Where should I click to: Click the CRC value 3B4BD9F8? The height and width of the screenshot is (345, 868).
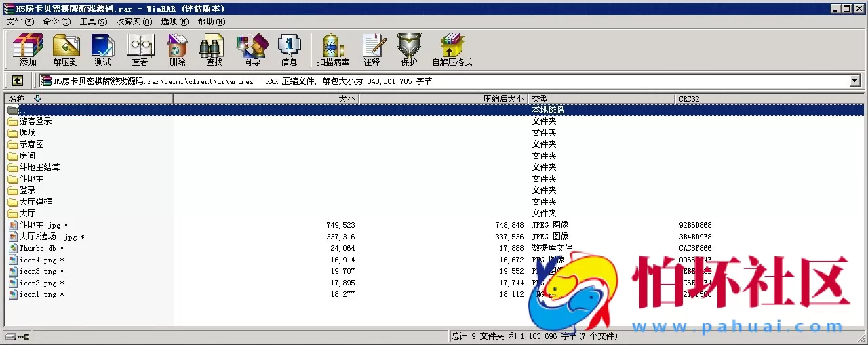pos(695,237)
